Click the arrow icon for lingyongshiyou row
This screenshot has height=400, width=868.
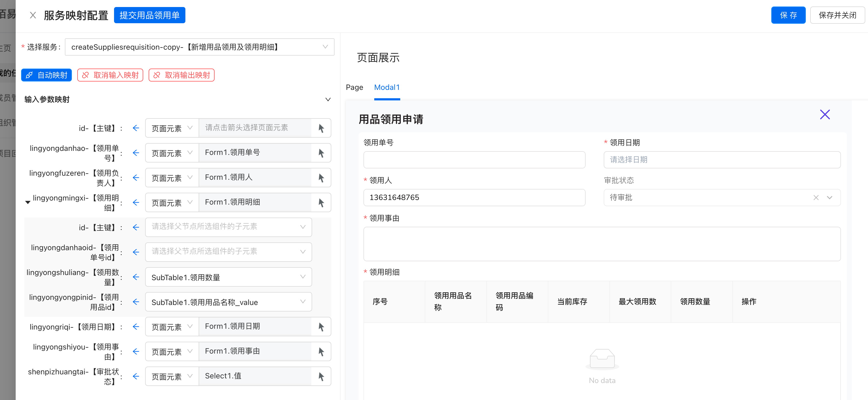(x=136, y=352)
